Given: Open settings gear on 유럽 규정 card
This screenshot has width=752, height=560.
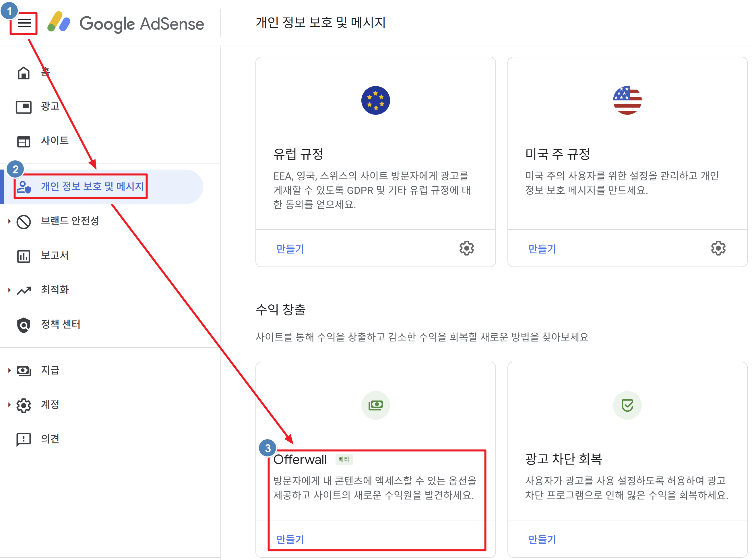Looking at the screenshot, I should click(x=466, y=248).
